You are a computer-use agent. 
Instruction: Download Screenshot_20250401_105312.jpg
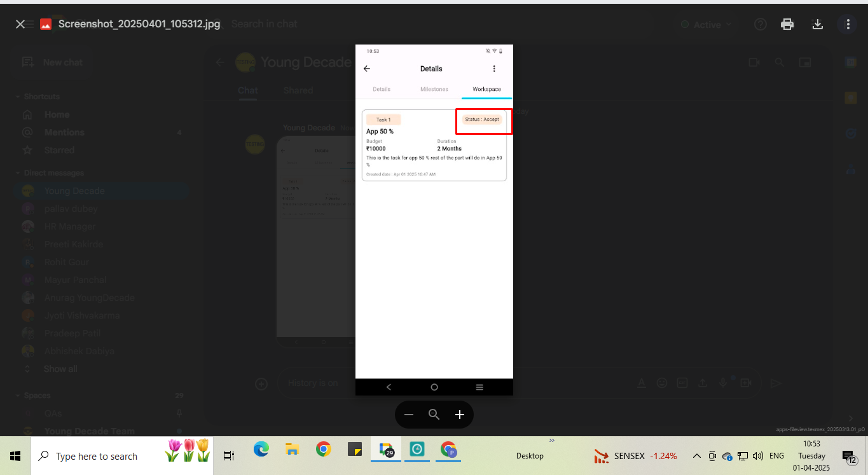coord(818,24)
